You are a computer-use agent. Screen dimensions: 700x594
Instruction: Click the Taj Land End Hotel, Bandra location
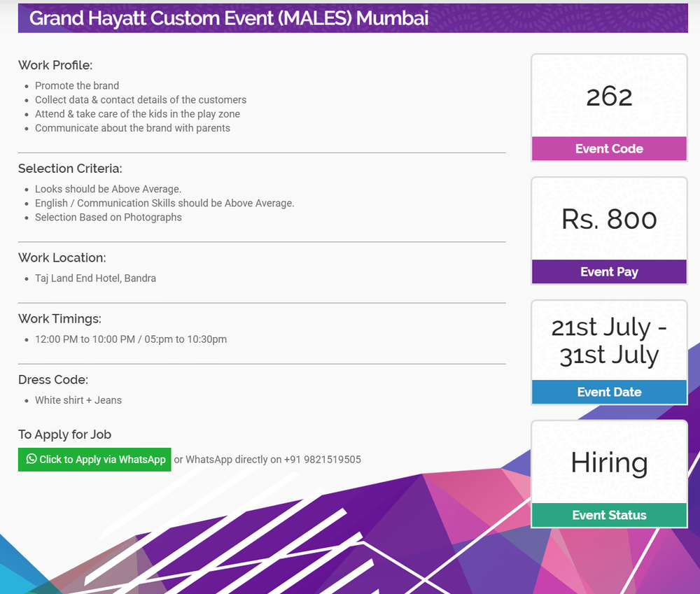pyautogui.click(x=95, y=278)
